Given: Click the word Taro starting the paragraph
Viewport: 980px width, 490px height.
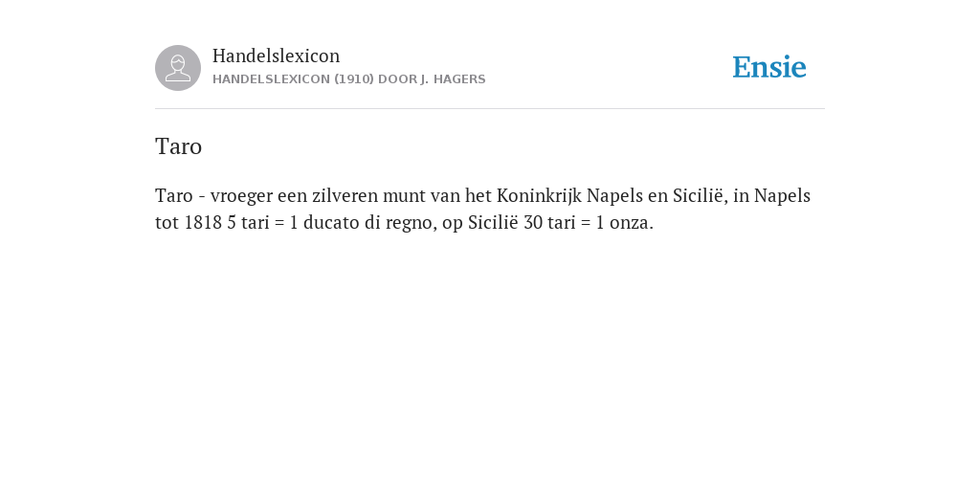Looking at the screenshot, I should 174,196.
